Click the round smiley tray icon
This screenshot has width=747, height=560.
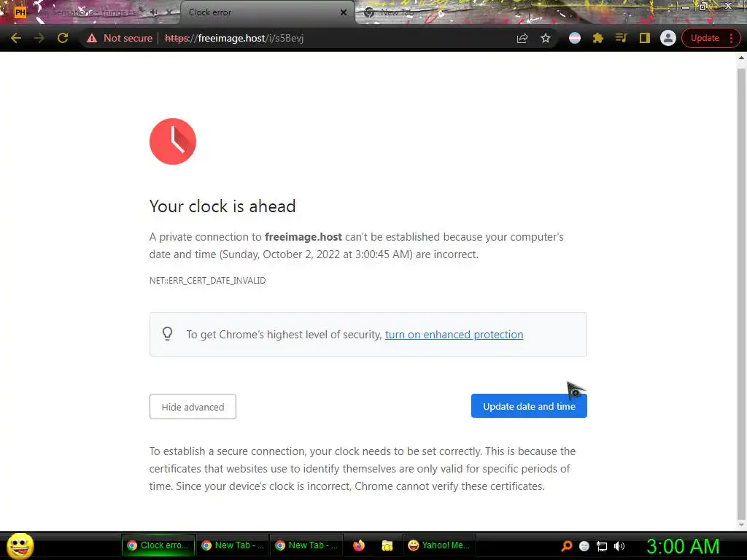[584, 546]
